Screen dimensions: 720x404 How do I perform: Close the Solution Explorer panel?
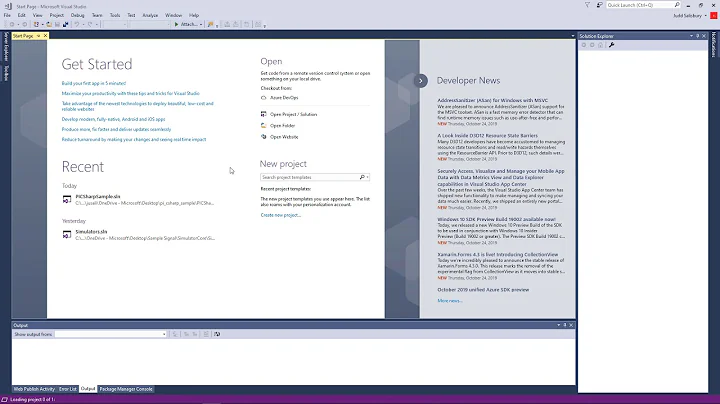click(x=703, y=36)
